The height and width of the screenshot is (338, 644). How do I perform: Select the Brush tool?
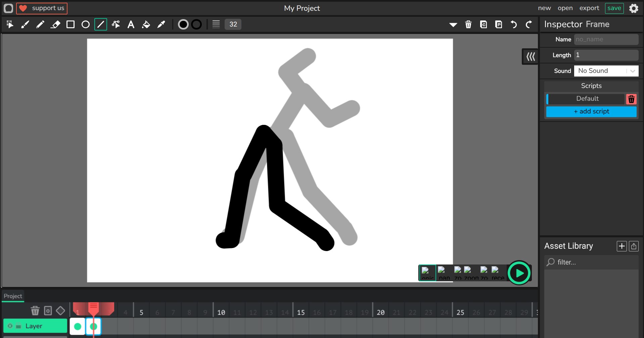[x=25, y=25]
